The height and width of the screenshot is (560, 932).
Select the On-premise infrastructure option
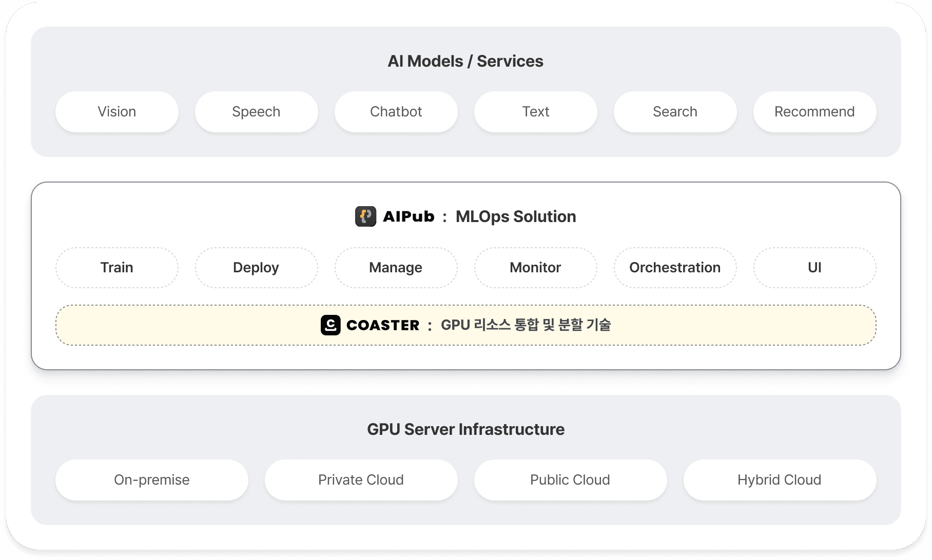tap(152, 480)
